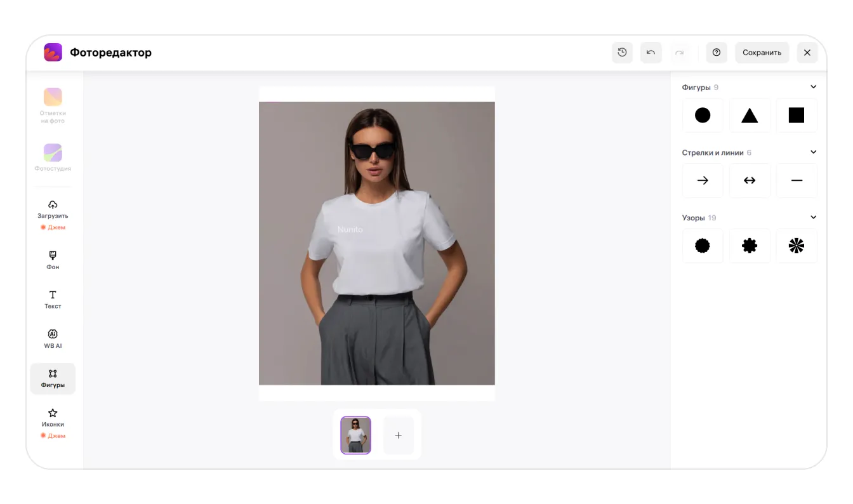Open the help question mark icon
The image size is (853, 504).
point(717,53)
